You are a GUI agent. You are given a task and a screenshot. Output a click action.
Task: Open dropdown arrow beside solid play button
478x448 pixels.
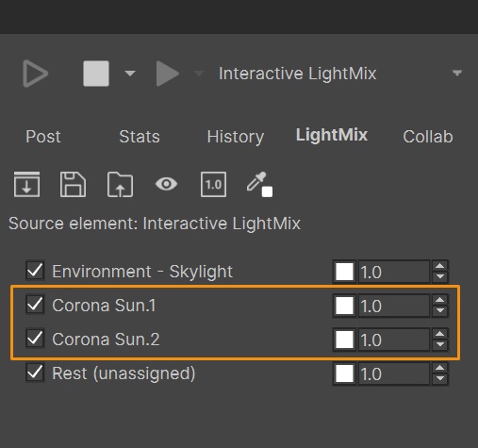[198, 74]
